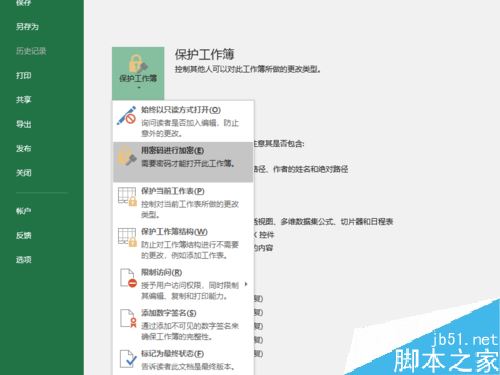This screenshot has width=500, height=375.
Task: Expand the submenu arrow beside 限制访问
Action: (x=246, y=284)
